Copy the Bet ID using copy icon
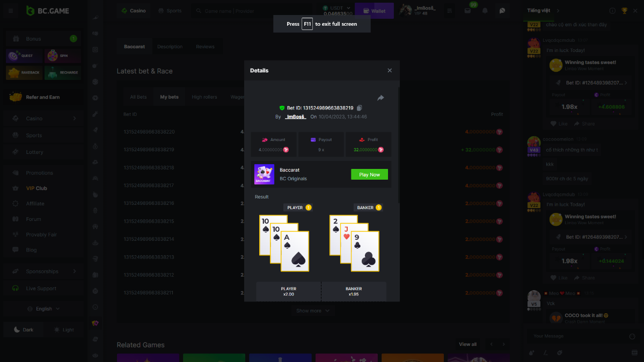644x362 pixels. coord(360,108)
